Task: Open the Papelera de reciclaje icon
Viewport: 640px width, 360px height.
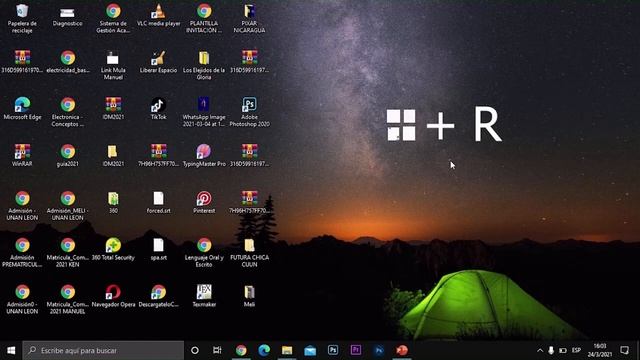Action: 22,18
